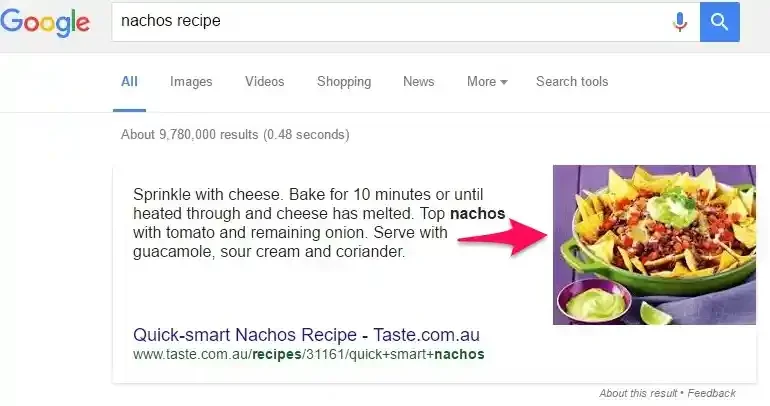Image resolution: width=770 pixels, height=406 pixels.
Task: Click snippet text starting Sprinkle with cheese
Action: [319, 223]
